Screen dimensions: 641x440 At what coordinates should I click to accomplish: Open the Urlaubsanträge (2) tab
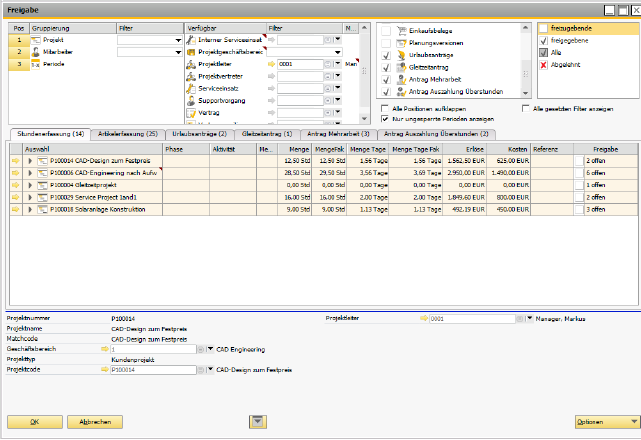click(200, 133)
